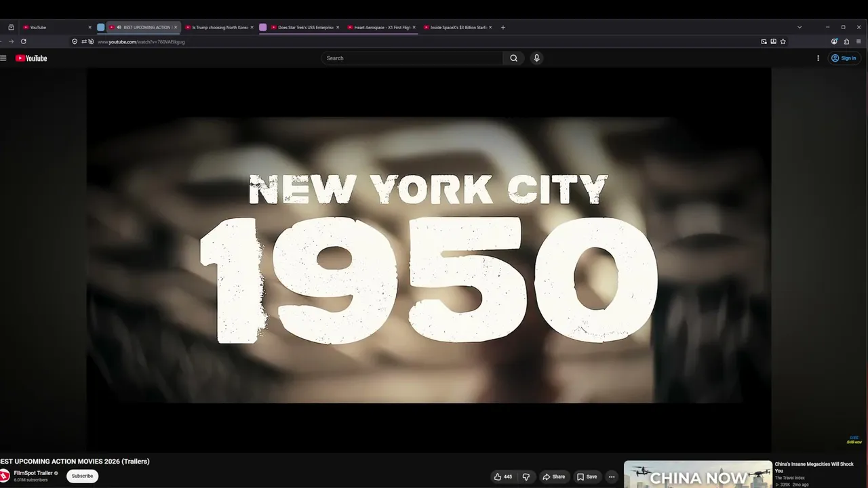The height and width of the screenshot is (488, 868).
Task: Open more actions menu below video
Action: 611,476
